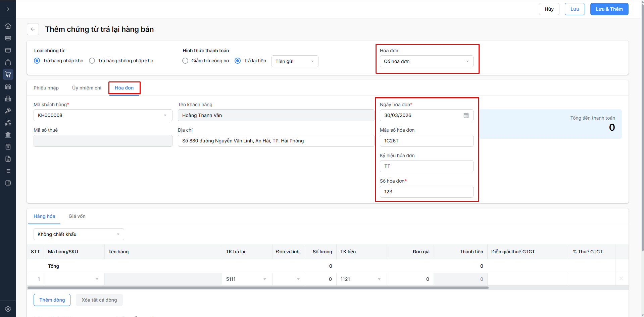Click the wallet icon in the sidebar
644x317 pixels.
click(8, 183)
